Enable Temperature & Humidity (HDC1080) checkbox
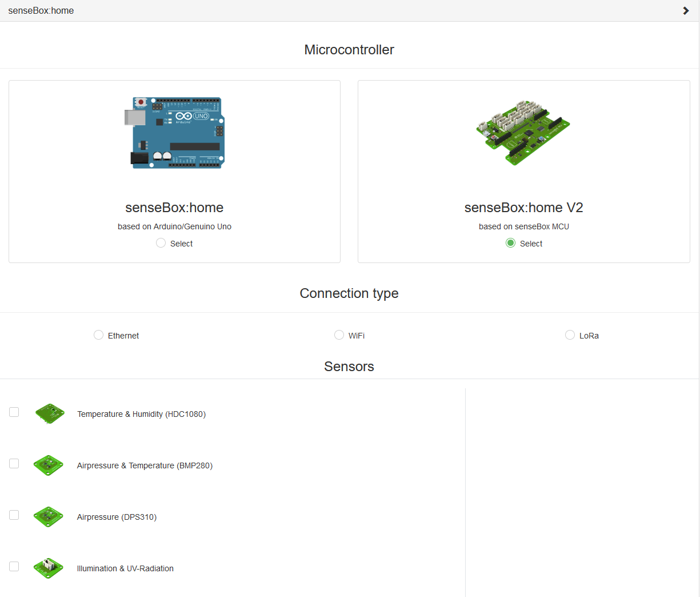 [14, 412]
